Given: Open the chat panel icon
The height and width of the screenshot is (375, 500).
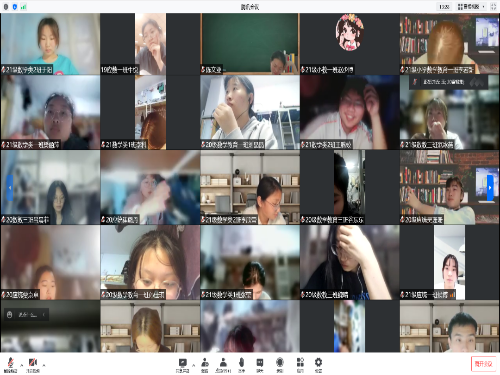Looking at the screenshot, I should tap(260, 365).
